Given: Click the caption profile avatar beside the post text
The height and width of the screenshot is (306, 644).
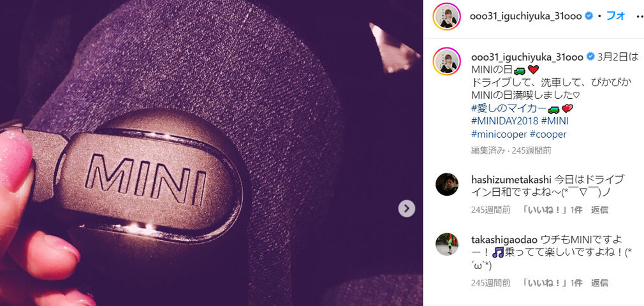Looking at the screenshot, I should coord(447,61).
